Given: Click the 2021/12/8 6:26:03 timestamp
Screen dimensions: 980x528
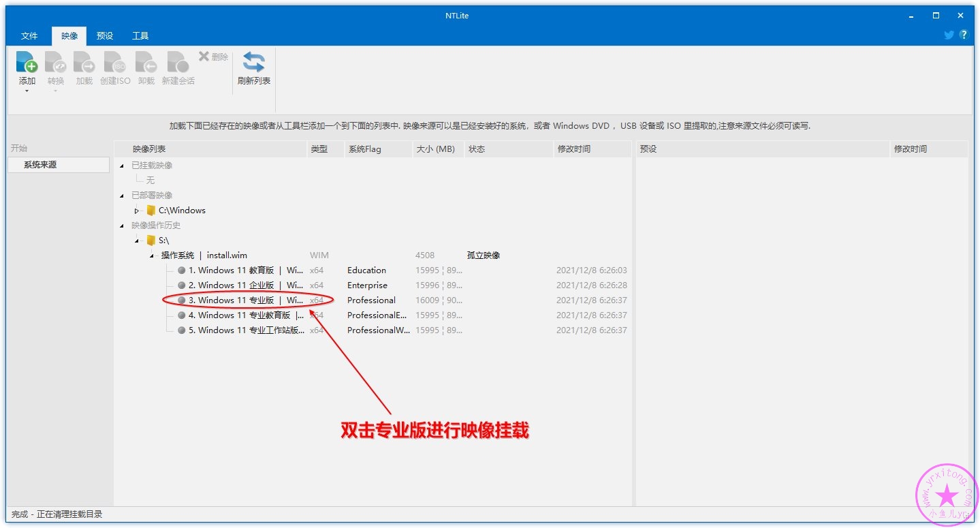Looking at the screenshot, I should [x=592, y=270].
